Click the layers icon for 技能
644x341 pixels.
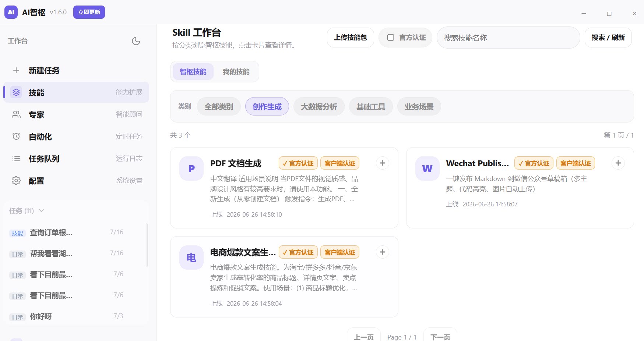(x=16, y=92)
